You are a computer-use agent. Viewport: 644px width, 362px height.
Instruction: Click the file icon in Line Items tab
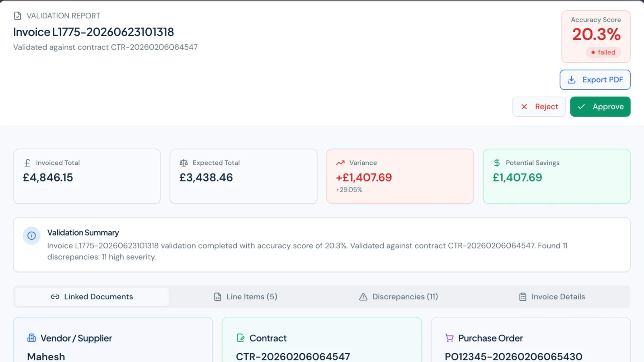click(217, 297)
